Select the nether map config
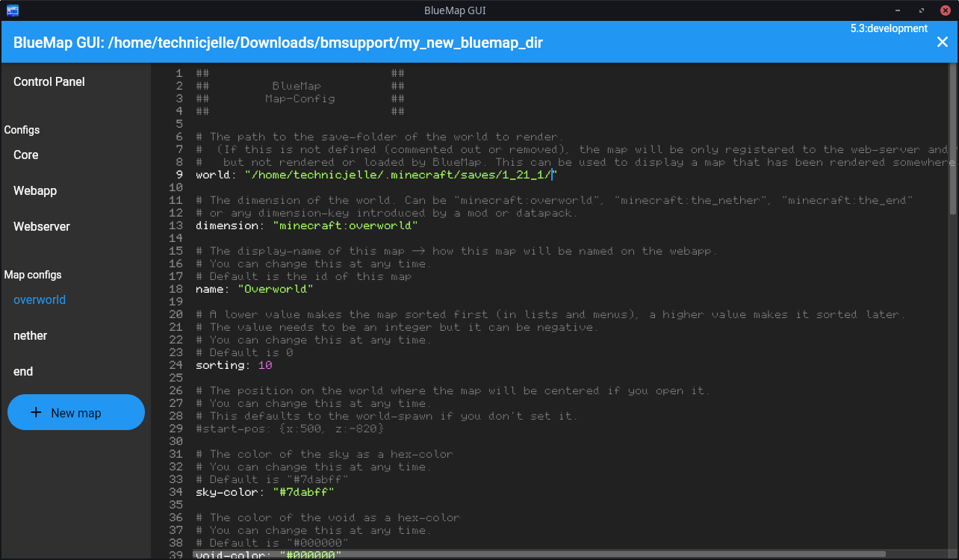 [31, 336]
